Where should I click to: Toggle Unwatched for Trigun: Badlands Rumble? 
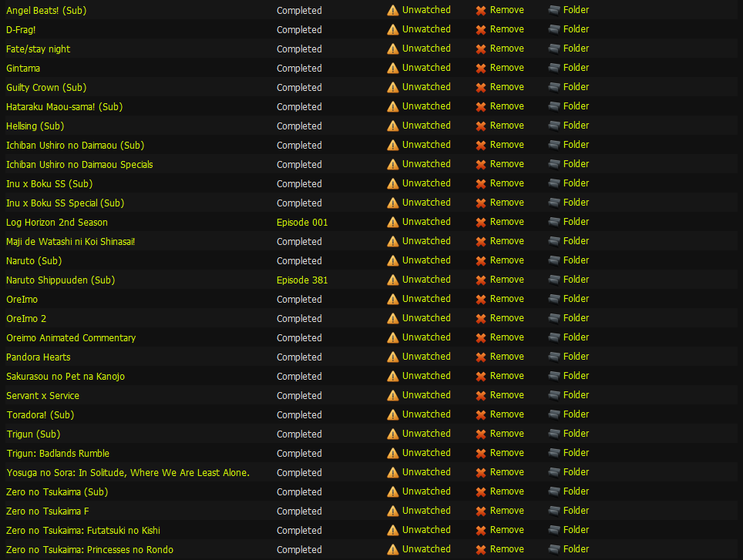426,452
